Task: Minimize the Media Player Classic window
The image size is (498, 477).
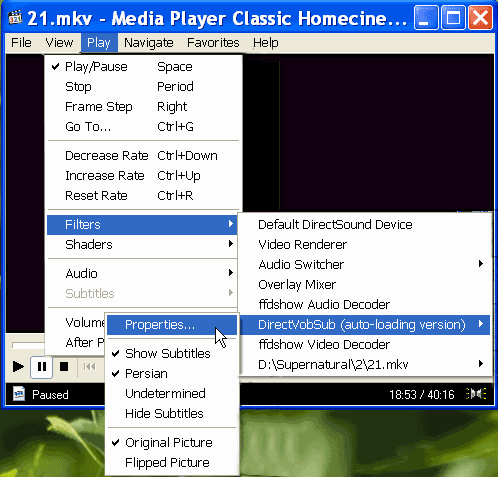Action: (426, 18)
